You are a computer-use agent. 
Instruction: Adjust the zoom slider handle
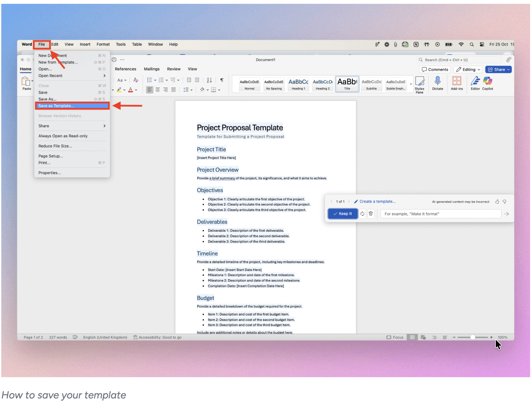(473, 337)
